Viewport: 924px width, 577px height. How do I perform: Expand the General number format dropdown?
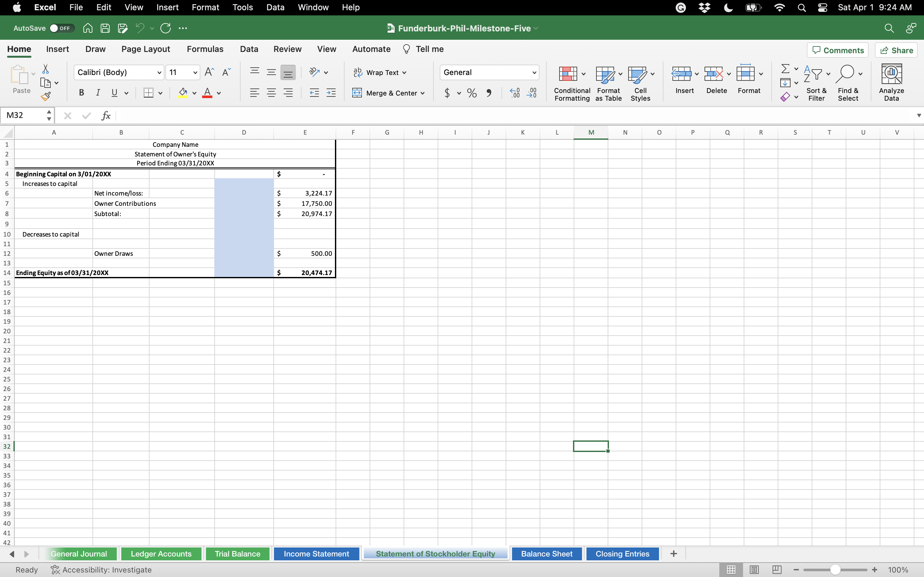coord(534,72)
